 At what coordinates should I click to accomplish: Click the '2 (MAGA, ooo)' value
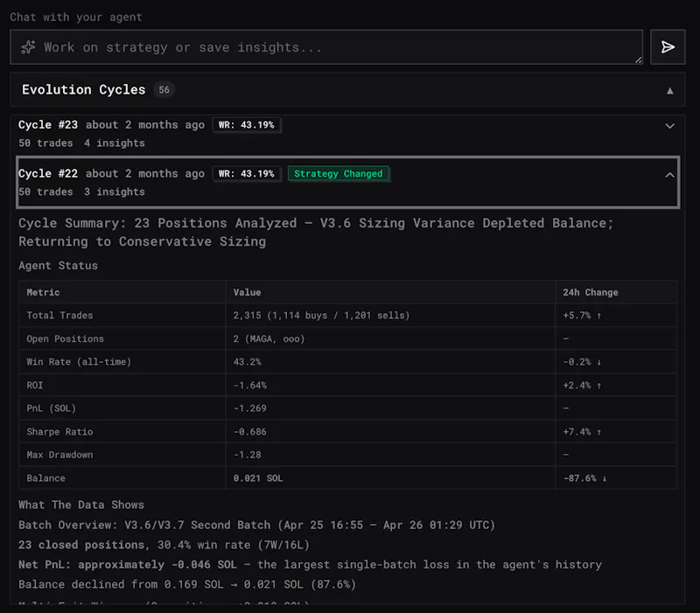coord(269,338)
